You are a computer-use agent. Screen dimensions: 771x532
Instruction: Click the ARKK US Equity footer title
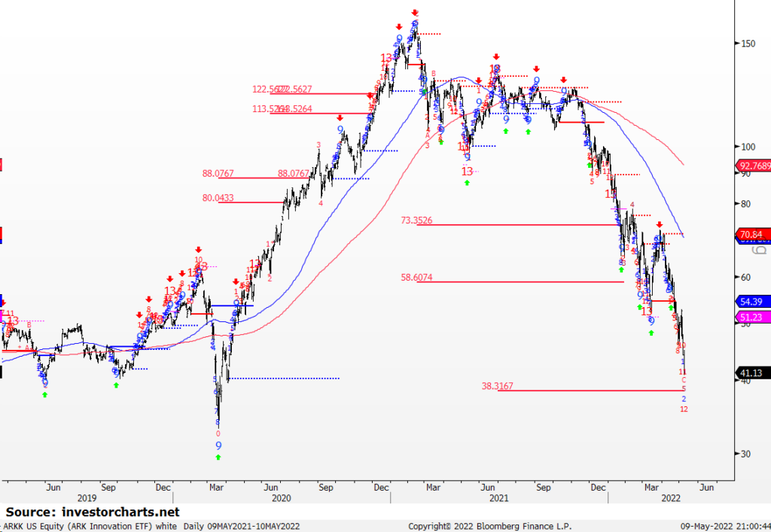(90, 526)
